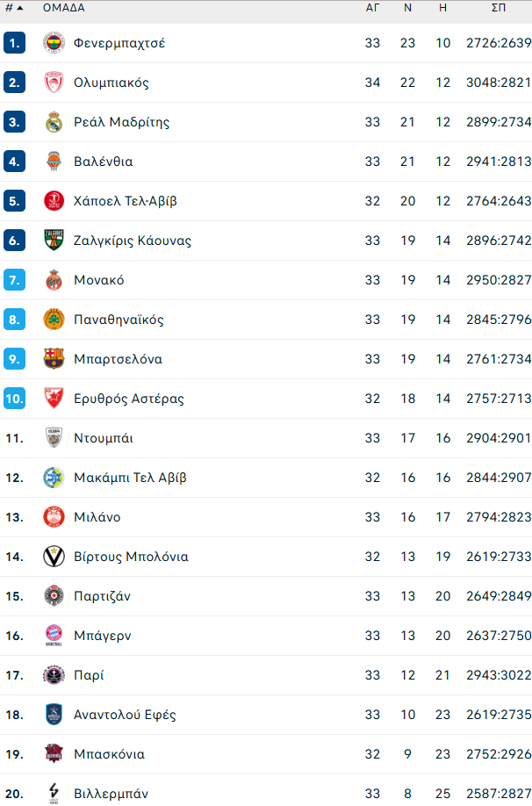The width and height of the screenshot is (532, 806).
Task: Click the Bayern Munich basketball logo
Action: click(54, 636)
